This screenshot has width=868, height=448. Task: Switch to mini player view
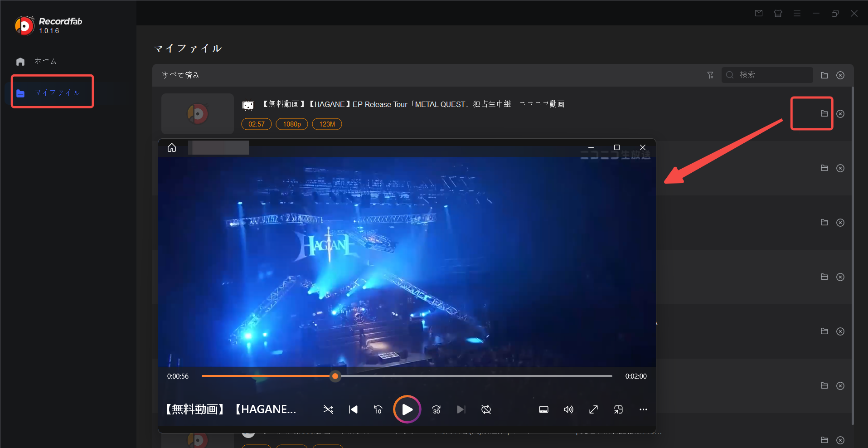[618, 410]
